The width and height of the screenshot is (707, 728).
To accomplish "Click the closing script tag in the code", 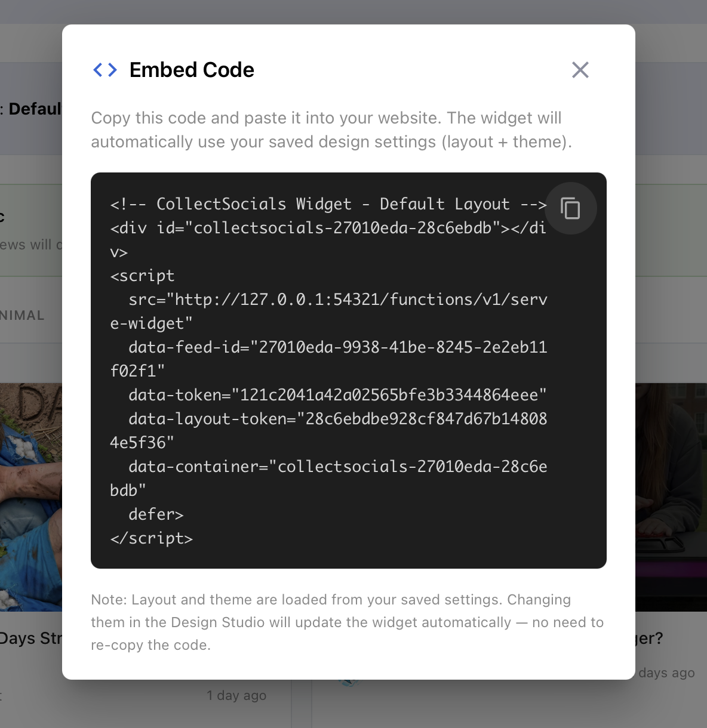I will pos(151,538).
